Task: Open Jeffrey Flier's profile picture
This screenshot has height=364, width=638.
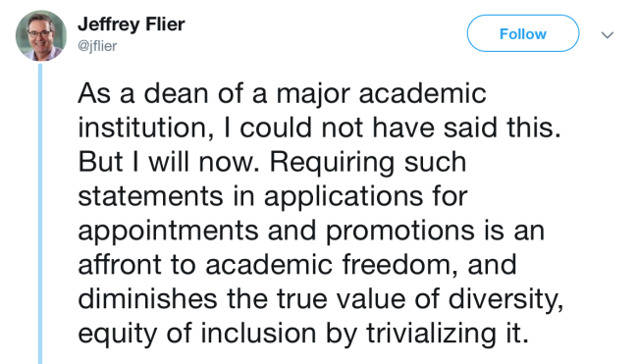Action: click(41, 35)
